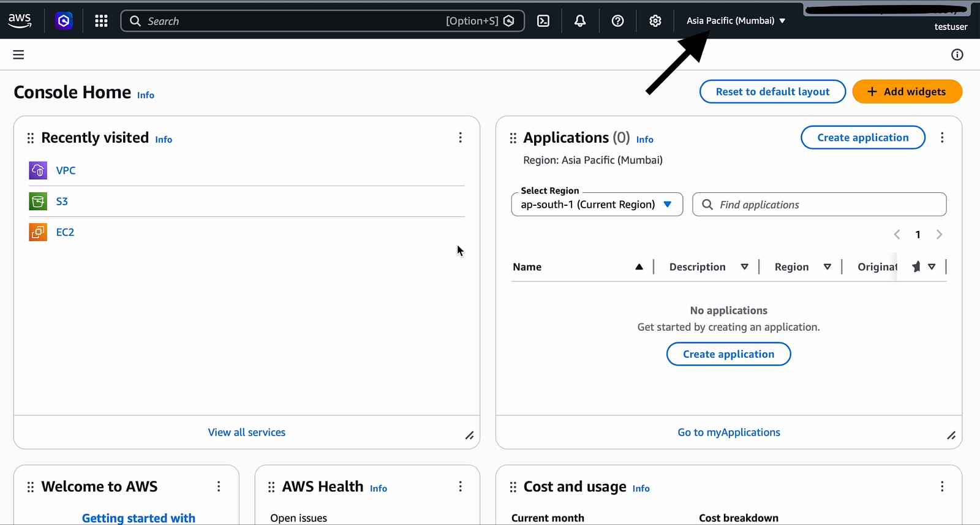Click the Originating column header

click(877, 267)
